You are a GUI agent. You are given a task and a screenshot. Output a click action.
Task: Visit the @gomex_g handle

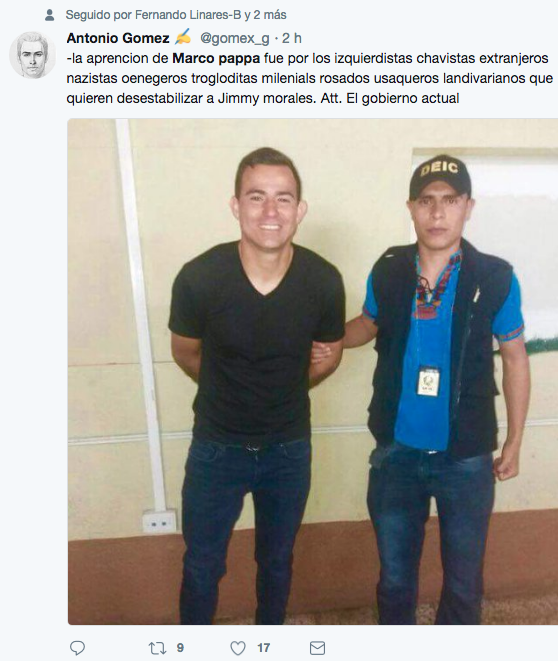pyautogui.click(x=234, y=38)
